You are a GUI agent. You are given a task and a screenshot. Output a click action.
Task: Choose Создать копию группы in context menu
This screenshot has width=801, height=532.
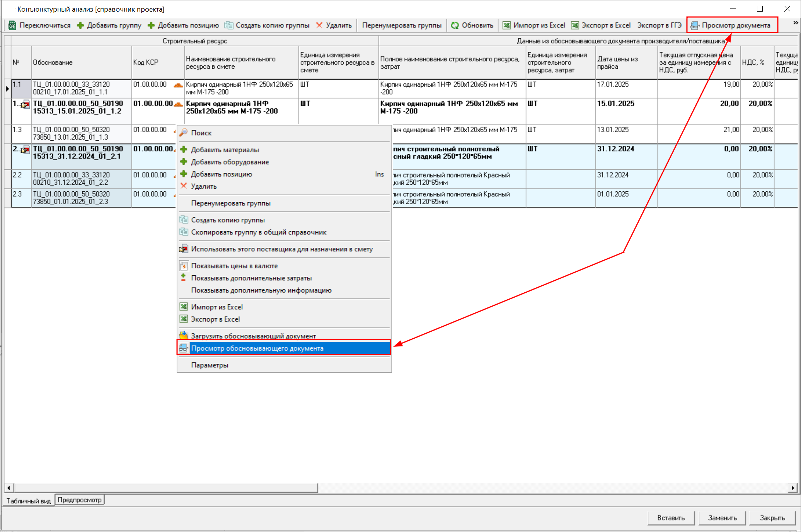point(284,220)
